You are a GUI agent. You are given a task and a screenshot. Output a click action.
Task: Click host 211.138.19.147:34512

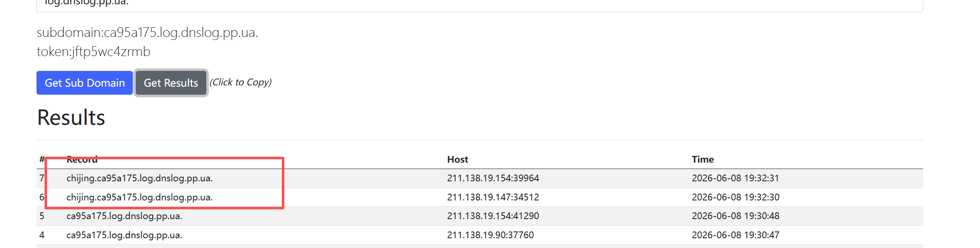493,197
